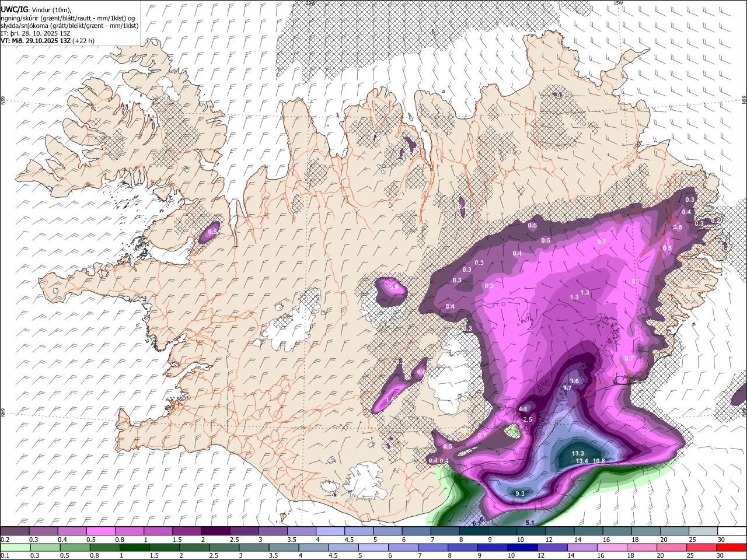
Task: Pick the darkest purple upper-row swatch for 2
Action: point(215,531)
